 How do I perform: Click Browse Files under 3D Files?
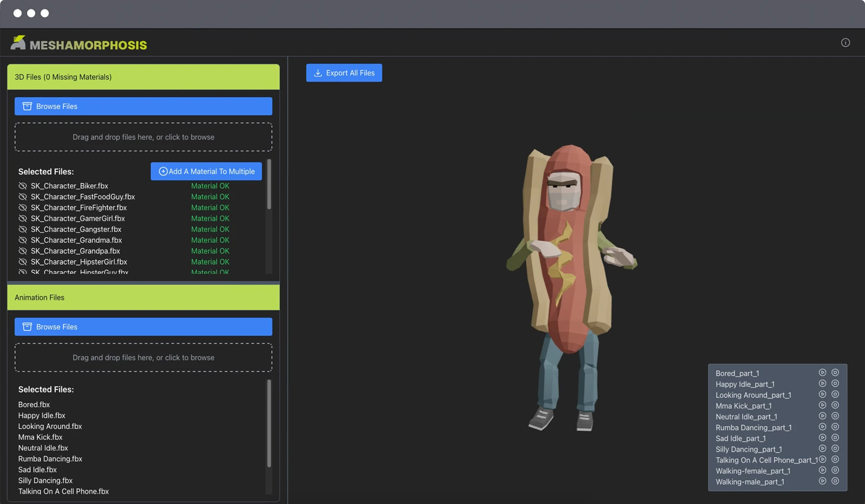143,106
